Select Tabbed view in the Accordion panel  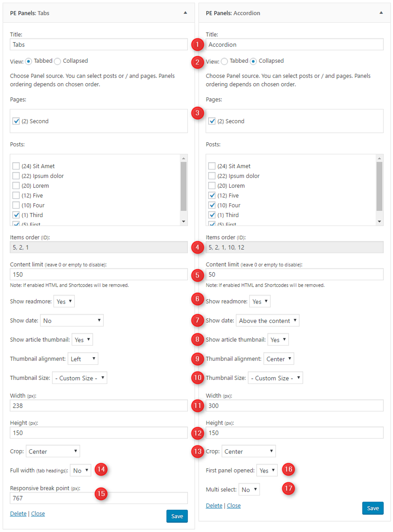coord(224,61)
